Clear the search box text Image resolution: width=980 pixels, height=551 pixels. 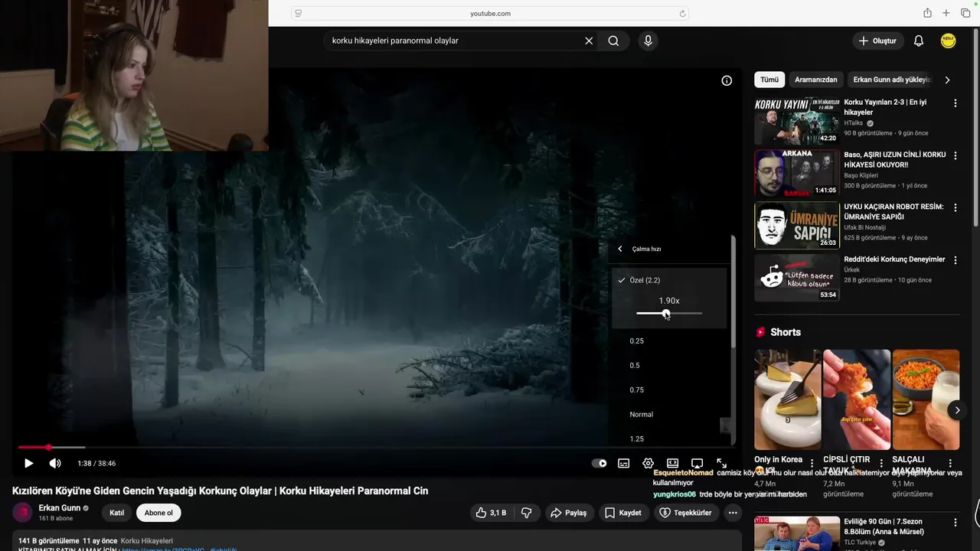(589, 41)
